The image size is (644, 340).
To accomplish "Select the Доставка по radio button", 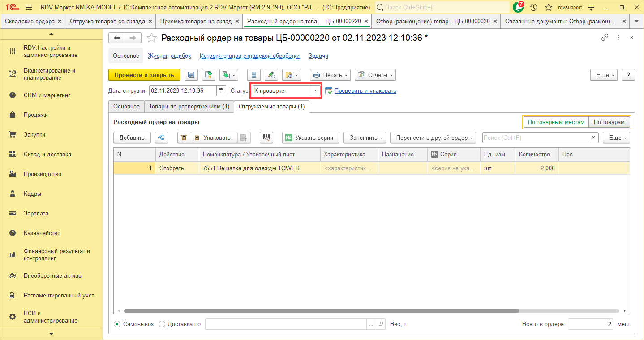I will click(x=162, y=324).
